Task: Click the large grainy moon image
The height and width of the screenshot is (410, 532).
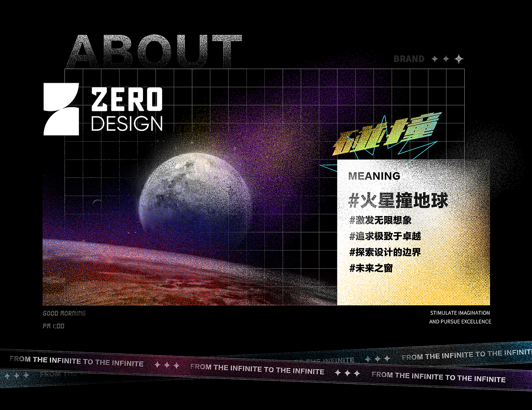Action: coord(195,196)
